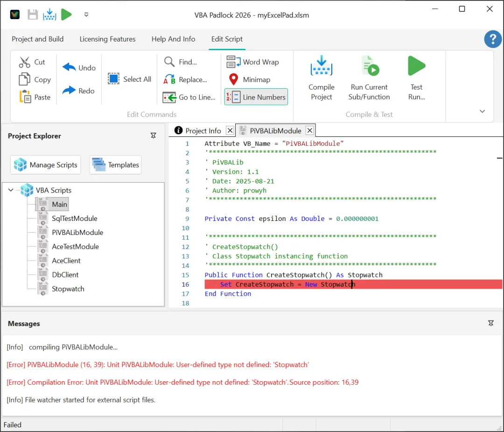Click the Copy command
The width and height of the screenshot is (504, 432).
(35, 79)
